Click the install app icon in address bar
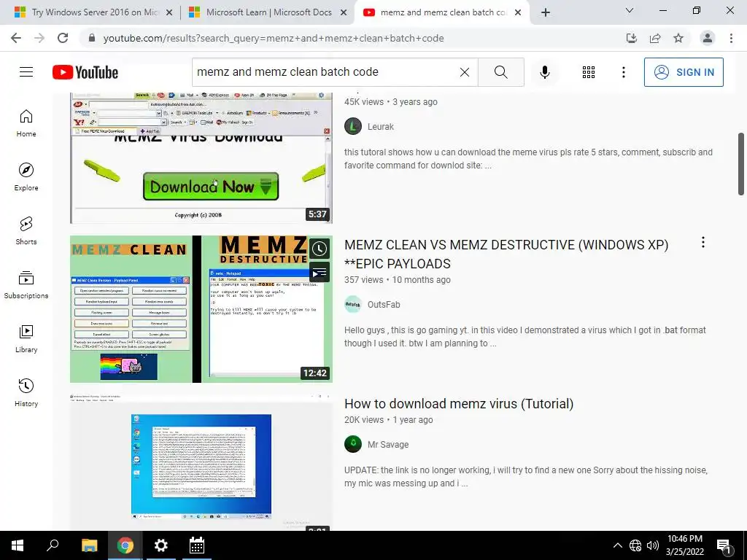 [632, 38]
